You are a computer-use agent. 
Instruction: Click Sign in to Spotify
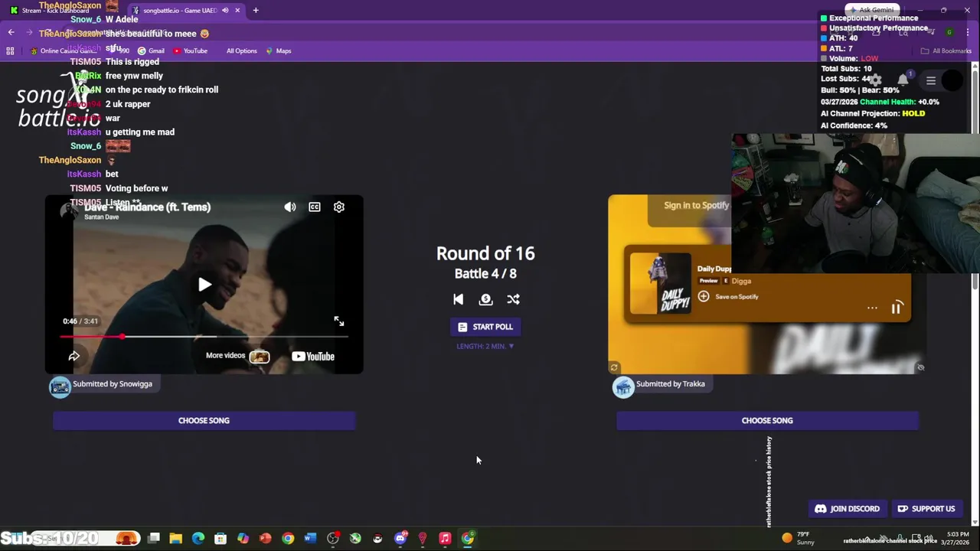click(x=696, y=205)
